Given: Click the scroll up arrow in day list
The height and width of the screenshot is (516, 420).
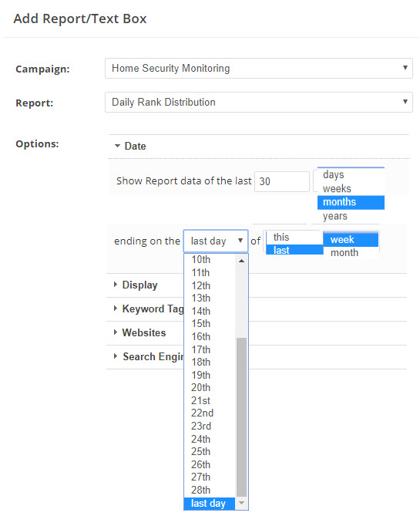Looking at the screenshot, I should pos(242,261).
